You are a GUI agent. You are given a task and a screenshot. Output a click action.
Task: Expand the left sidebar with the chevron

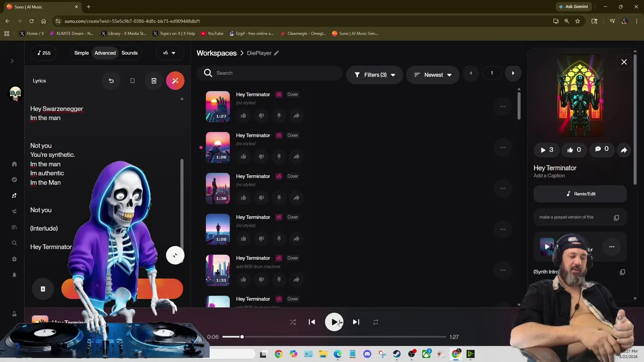tap(12, 61)
